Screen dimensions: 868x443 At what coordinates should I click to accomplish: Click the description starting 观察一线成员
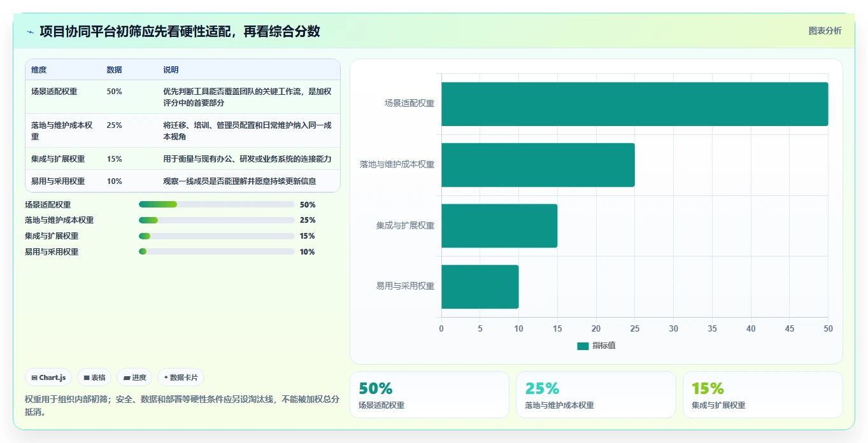click(x=239, y=181)
